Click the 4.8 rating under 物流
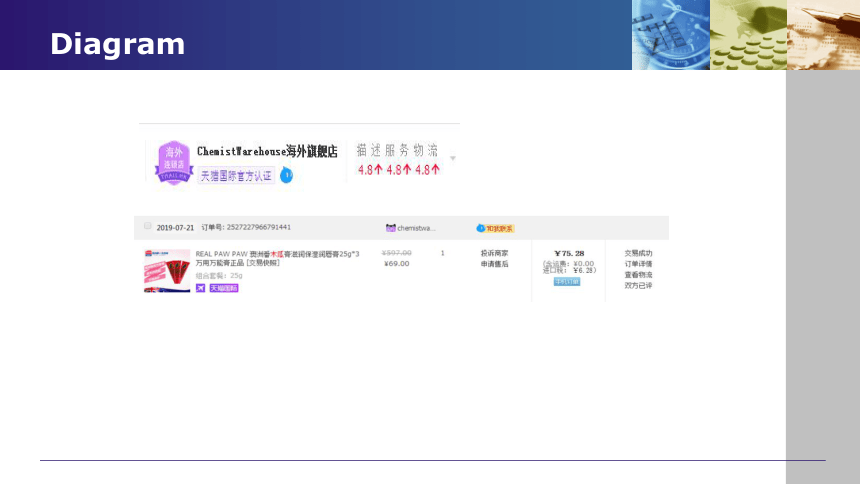 (427, 170)
